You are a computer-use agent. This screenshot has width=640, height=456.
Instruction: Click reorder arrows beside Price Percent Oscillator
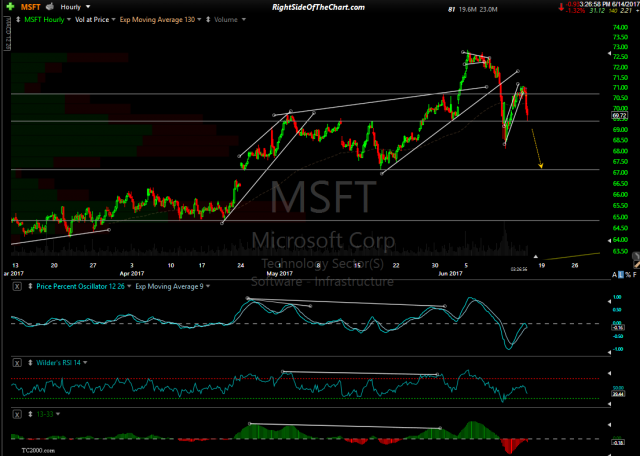[x=30, y=286]
